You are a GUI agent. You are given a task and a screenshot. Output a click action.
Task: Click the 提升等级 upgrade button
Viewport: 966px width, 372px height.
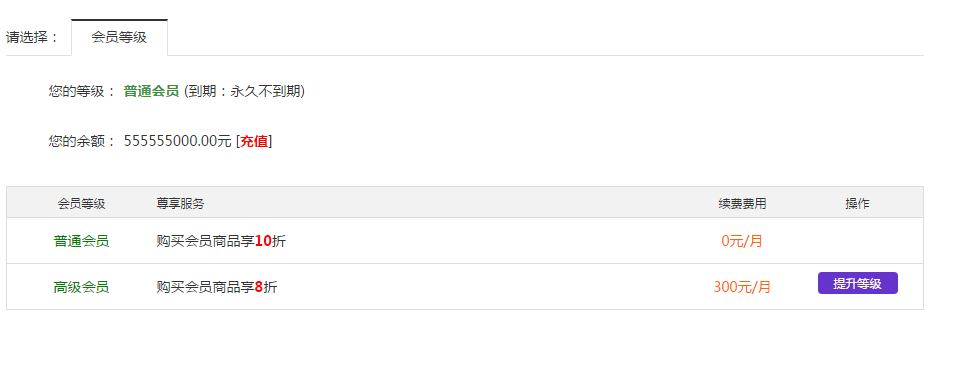click(x=858, y=283)
